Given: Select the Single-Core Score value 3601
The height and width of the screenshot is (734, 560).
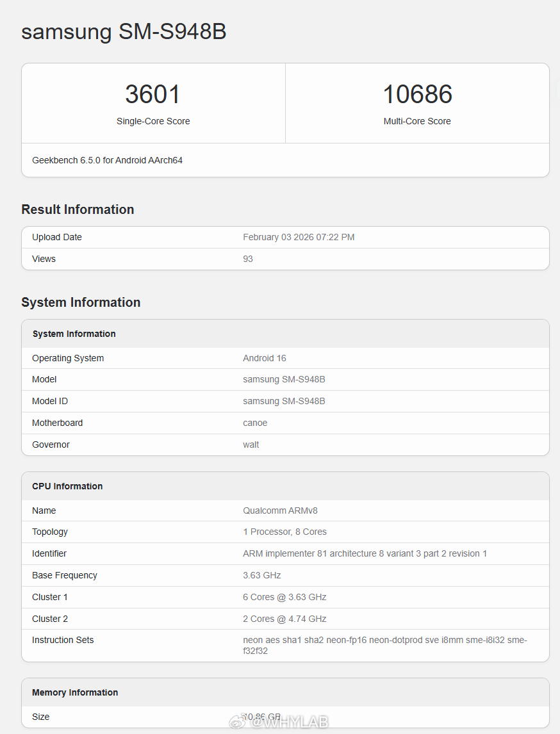Looking at the screenshot, I should tap(153, 94).
